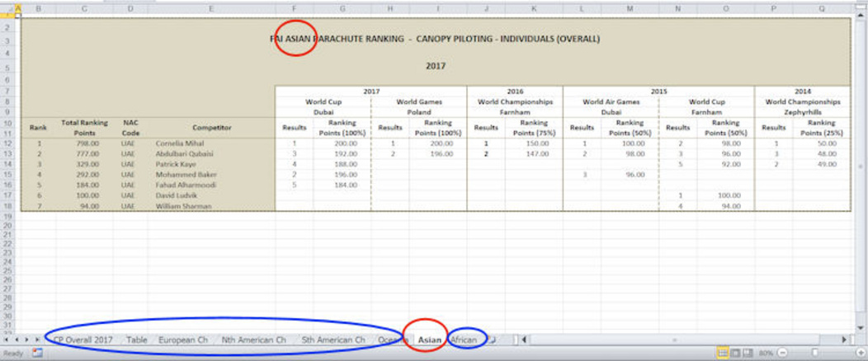This screenshot has width=868, height=361.
Task: Click the Select All corner button
Action: pyautogui.click(x=7, y=8)
